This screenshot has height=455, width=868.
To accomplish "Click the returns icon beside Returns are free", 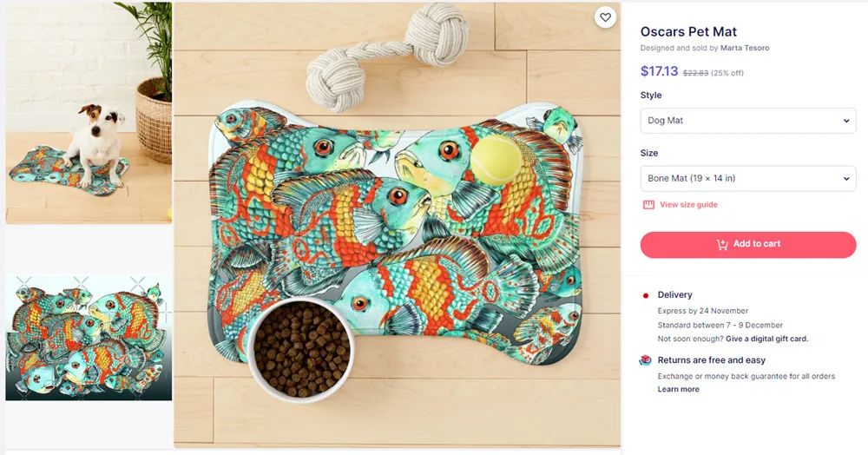I will click(645, 360).
